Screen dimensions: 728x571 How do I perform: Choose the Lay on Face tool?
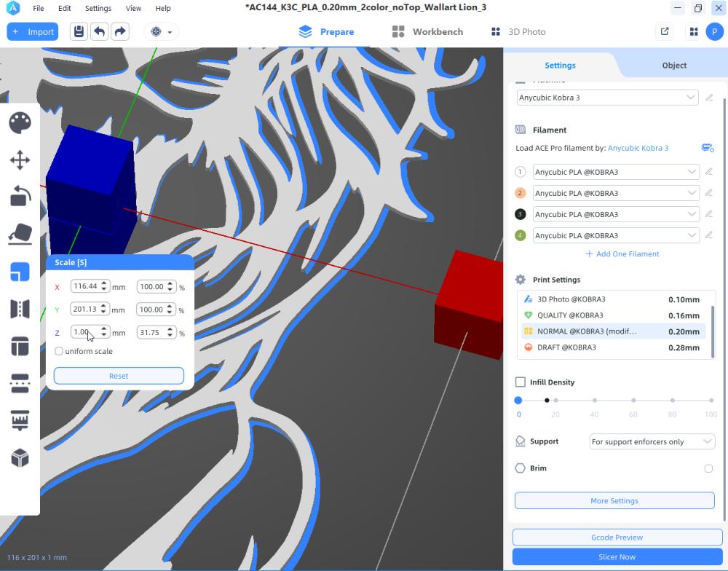[x=20, y=234]
